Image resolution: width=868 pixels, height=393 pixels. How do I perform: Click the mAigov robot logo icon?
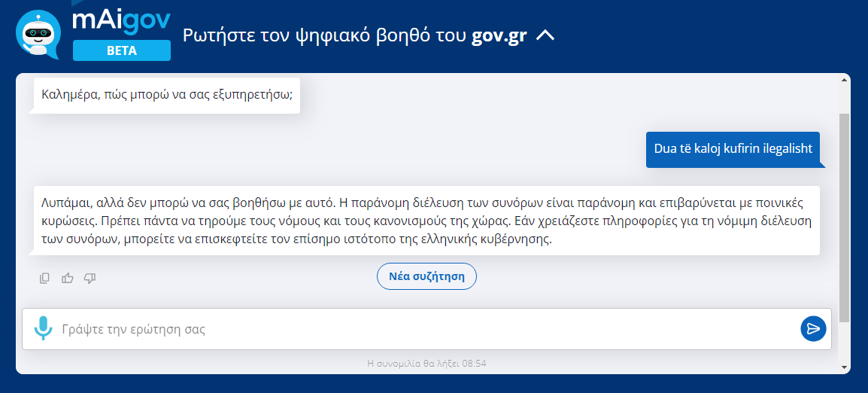click(38, 33)
